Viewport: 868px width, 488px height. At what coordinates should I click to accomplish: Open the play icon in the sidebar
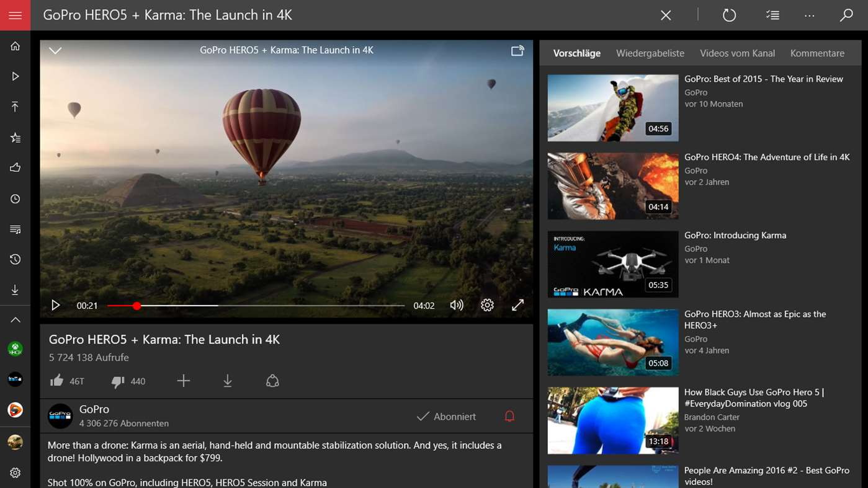pyautogui.click(x=16, y=76)
